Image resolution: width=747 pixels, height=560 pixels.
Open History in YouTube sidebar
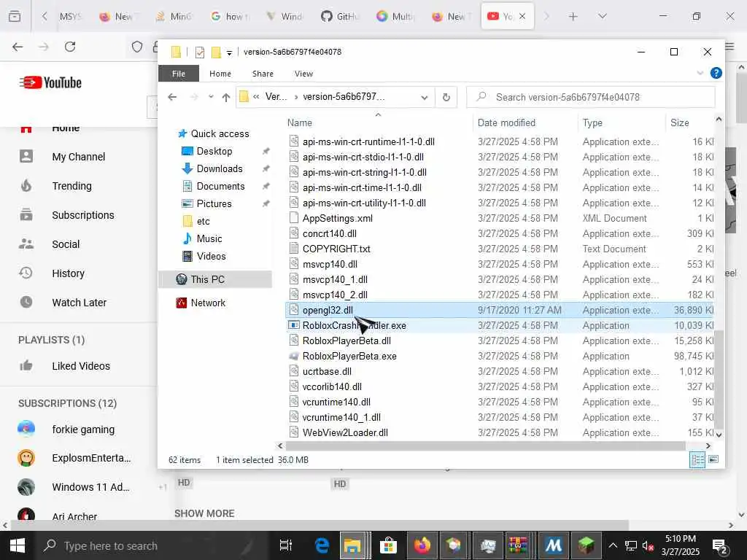pyautogui.click(x=68, y=273)
